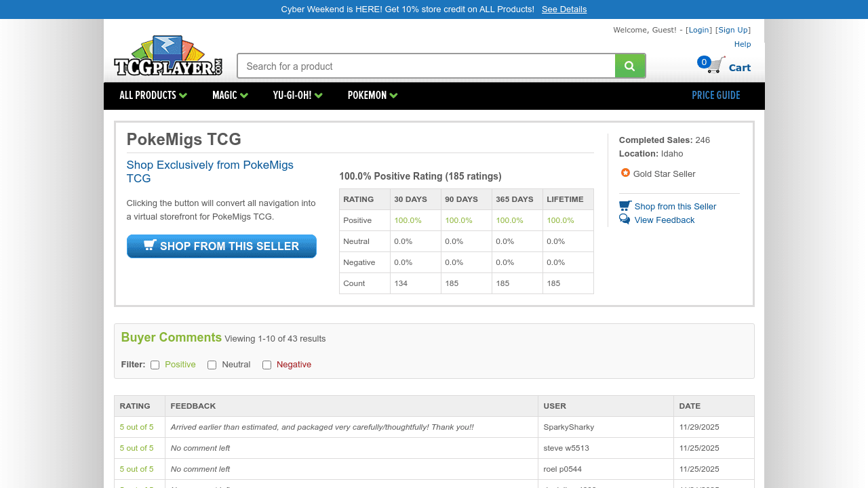The image size is (868, 488).
Task: Open the See Details promo link
Action: pyautogui.click(x=564, y=9)
